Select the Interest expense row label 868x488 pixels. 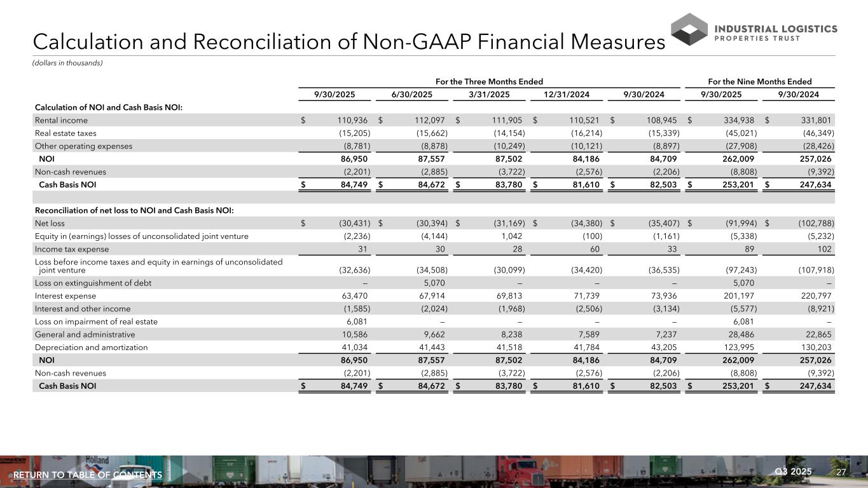pos(65,296)
